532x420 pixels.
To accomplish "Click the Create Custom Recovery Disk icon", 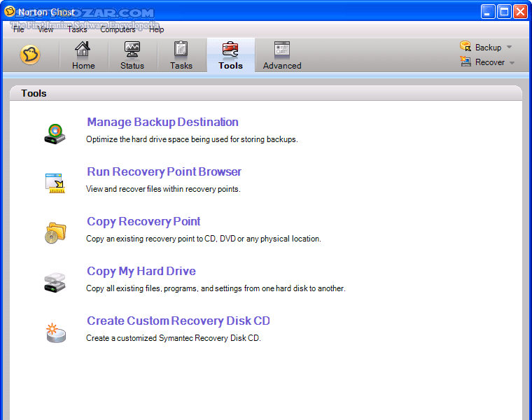I will (x=55, y=332).
